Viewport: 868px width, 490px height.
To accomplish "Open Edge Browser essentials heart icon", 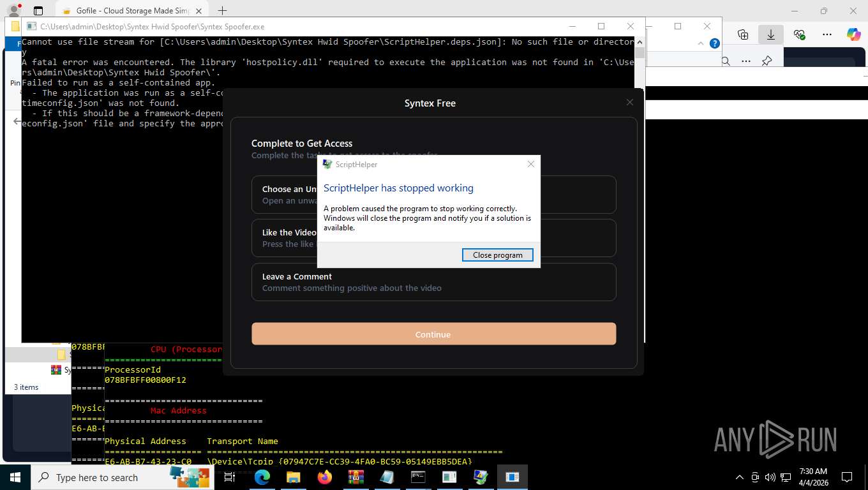I will [799, 34].
